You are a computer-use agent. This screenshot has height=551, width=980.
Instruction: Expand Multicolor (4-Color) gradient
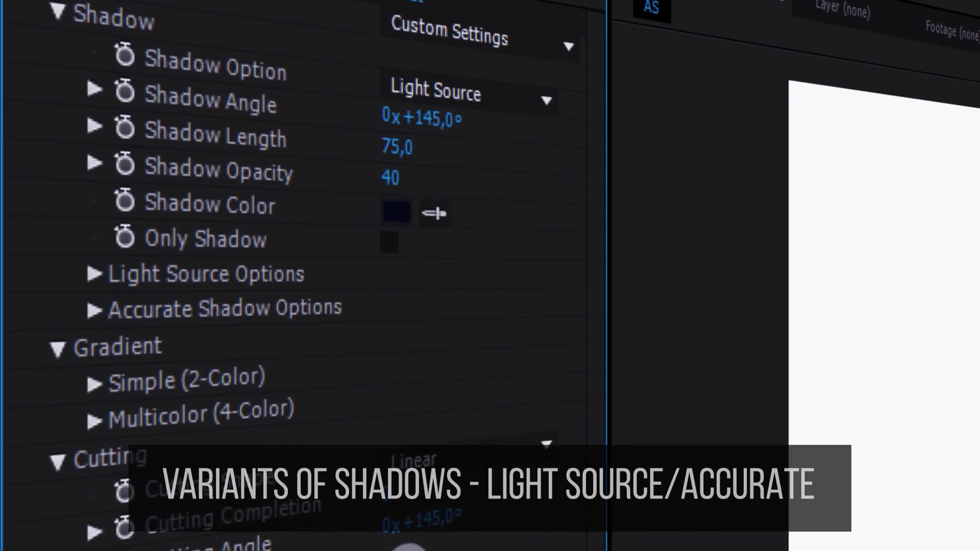94,421
